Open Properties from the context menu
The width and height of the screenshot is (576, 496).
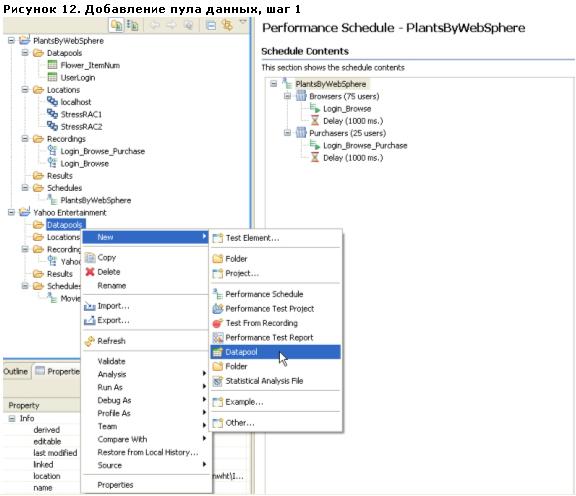pos(115,485)
